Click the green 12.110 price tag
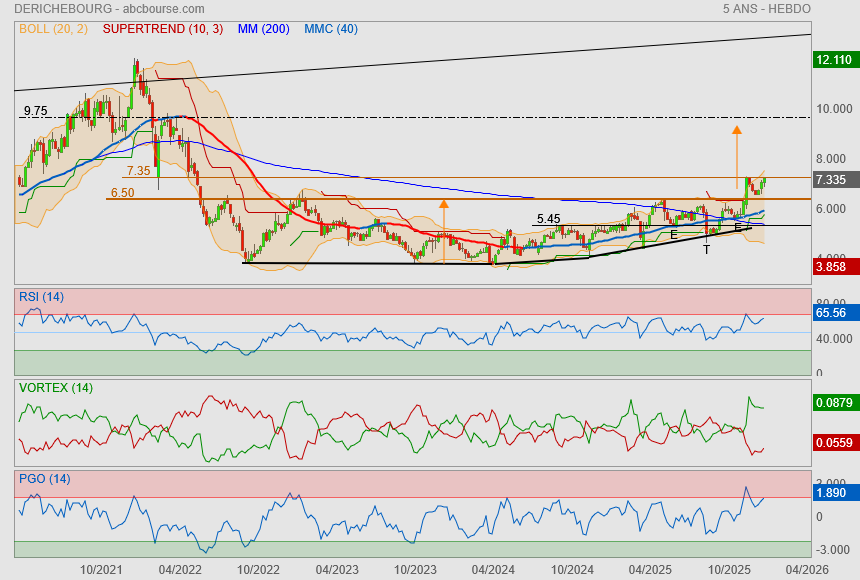The image size is (860, 580). coord(833,60)
